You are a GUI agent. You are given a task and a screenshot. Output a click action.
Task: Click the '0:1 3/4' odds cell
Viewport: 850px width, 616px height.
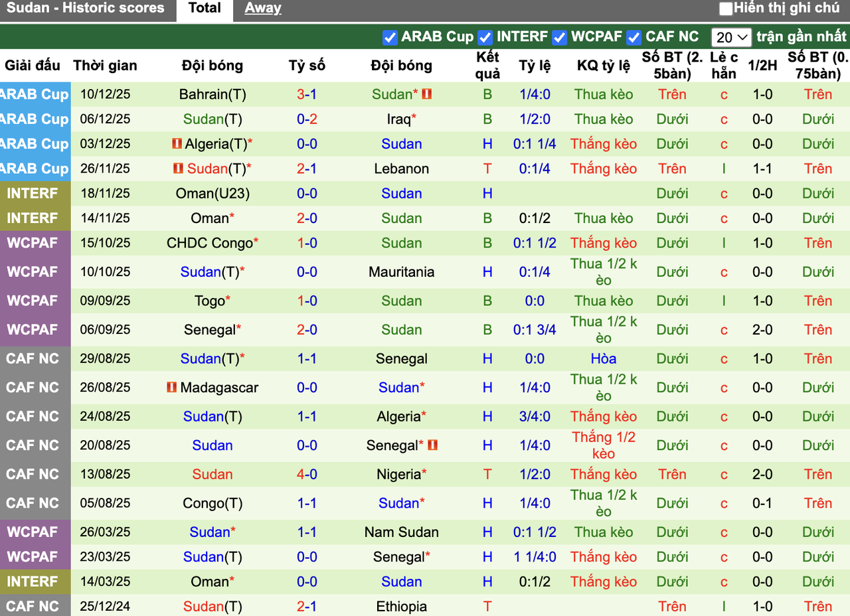click(535, 330)
